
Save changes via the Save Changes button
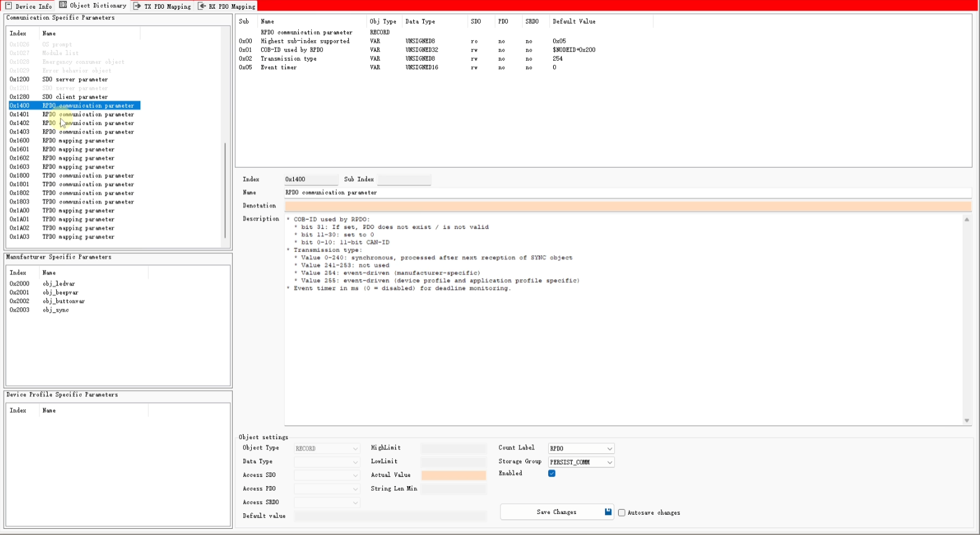pyautogui.click(x=557, y=512)
